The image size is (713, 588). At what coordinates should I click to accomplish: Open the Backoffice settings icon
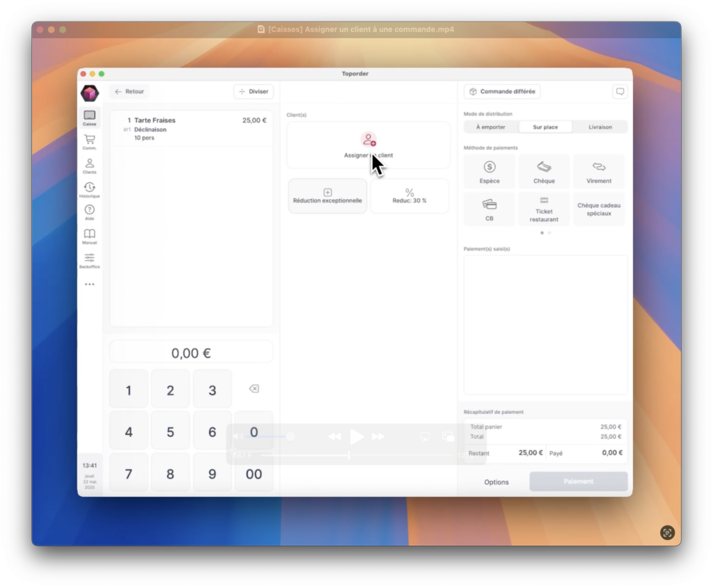coord(89,260)
